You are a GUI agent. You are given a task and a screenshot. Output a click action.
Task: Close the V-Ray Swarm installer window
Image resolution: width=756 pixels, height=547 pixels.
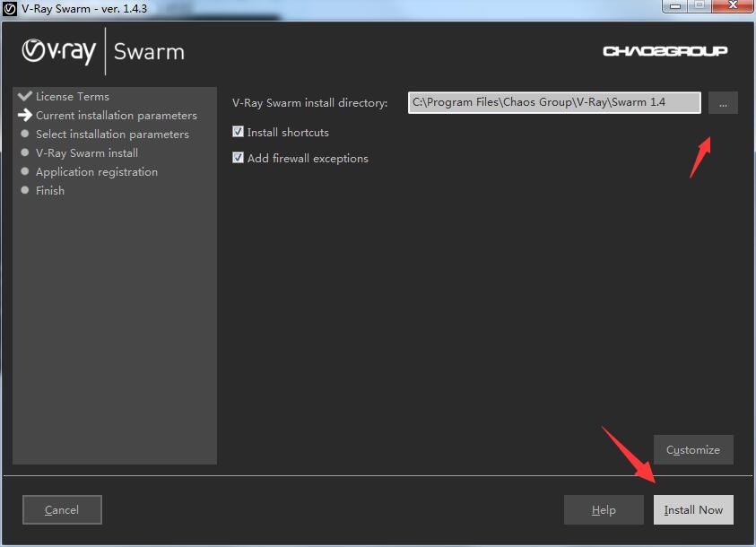(x=732, y=6)
